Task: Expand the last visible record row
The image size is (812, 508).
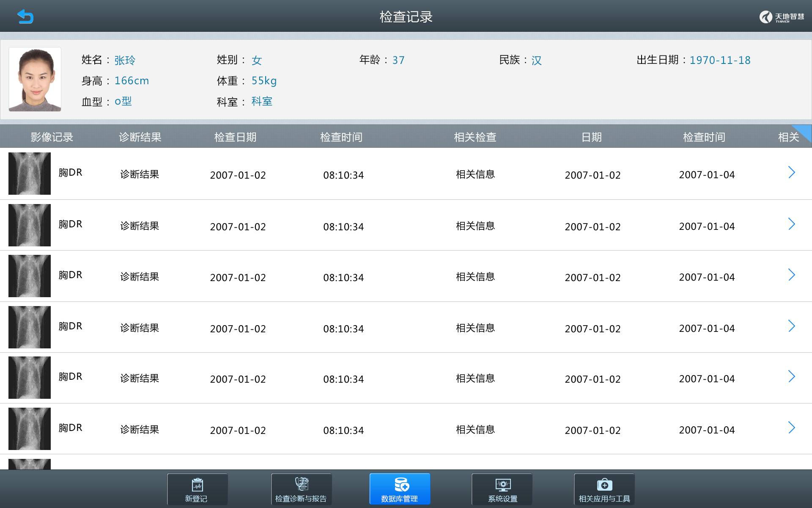Action: tap(791, 428)
